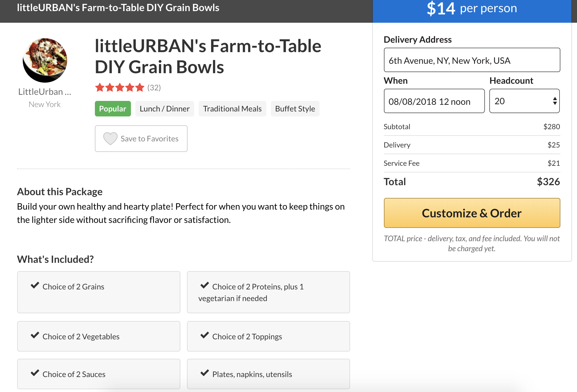Click the Save to Favorites button
Image resolution: width=577 pixels, height=392 pixels.
click(x=141, y=139)
